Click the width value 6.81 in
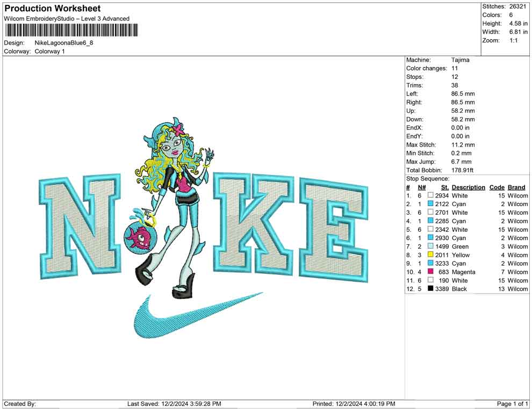Image resolution: width=532 pixels, height=409 pixels. point(518,32)
